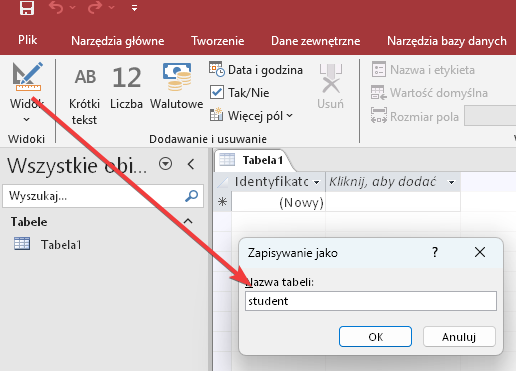Click the Wyszukaj search field
Screen dimensions: 516x371
click(103, 196)
